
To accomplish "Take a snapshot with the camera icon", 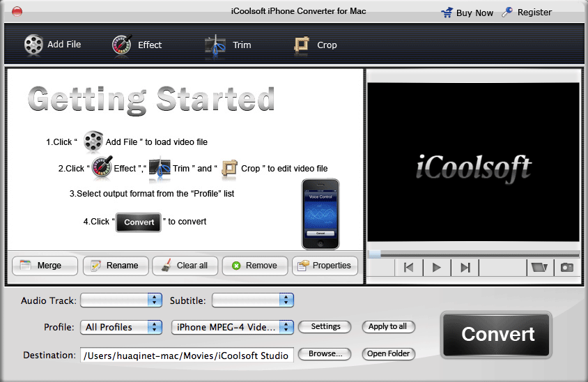I will coord(567,268).
